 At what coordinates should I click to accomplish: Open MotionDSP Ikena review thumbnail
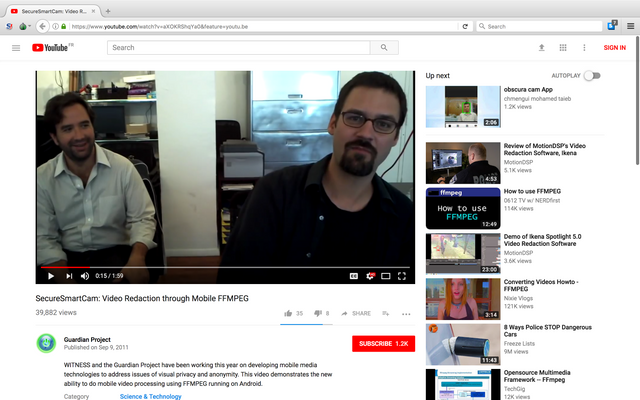(x=463, y=163)
